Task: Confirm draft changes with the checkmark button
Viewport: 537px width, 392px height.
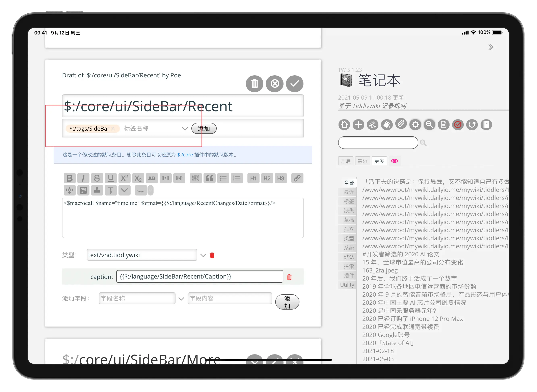Action: point(295,84)
